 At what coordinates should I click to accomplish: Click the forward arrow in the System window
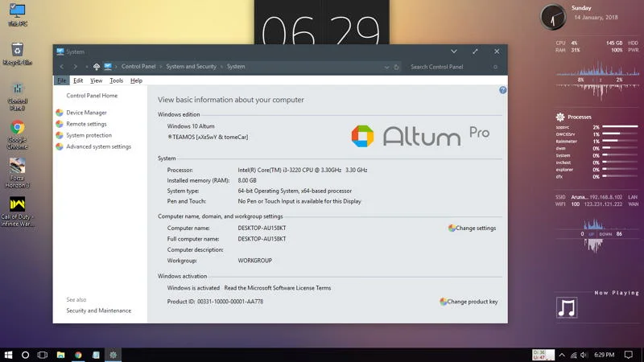75,67
